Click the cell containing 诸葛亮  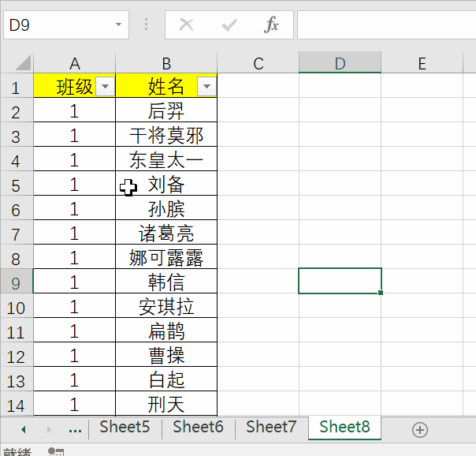pyautogui.click(x=166, y=233)
